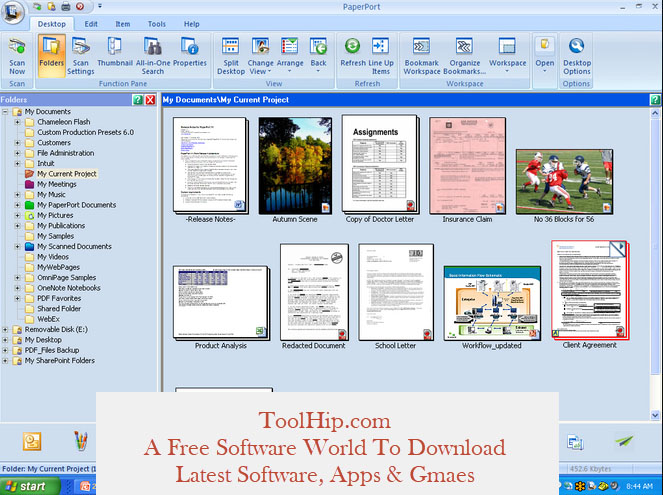The width and height of the screenshot is (663, 495).
Task: Open Organize Bookmarks
Action: tap(464, 56)
